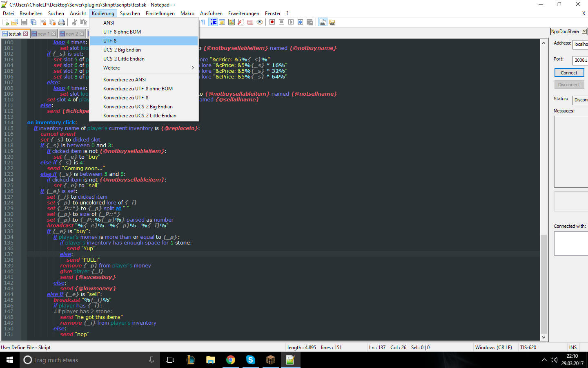Click the Disconnect button in NppDocShare

pos(569,85)
